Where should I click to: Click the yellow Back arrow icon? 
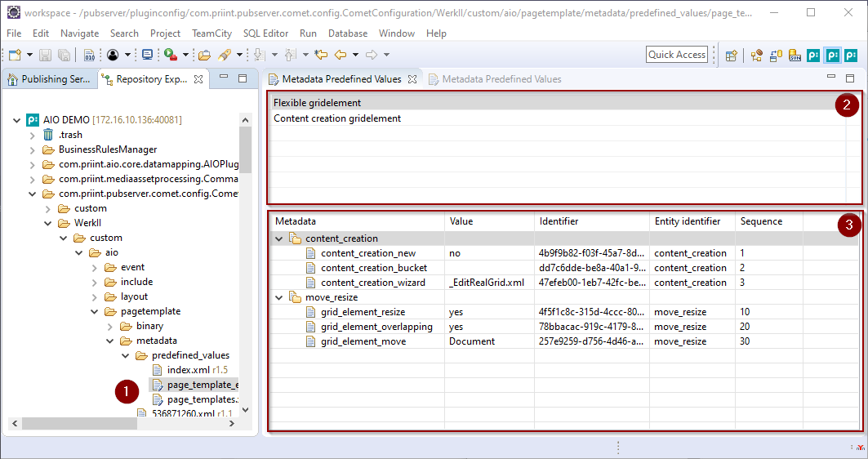(x=341, y=55)
